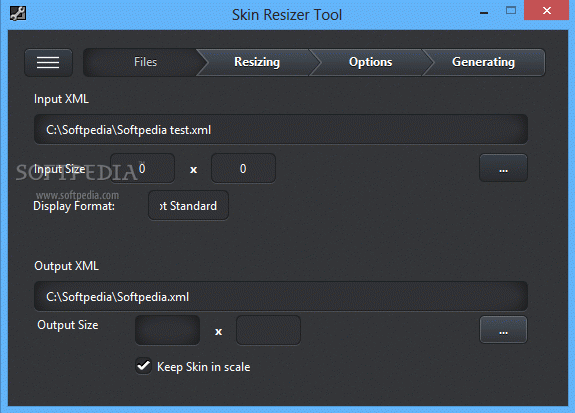
Task: Focus the input size height field
Action: pyautogui.click(x=243, y=168)
